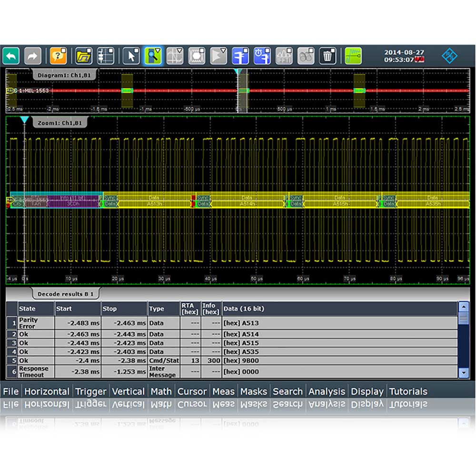Open the Analysis menu
Screen dimensions: 476x476
[x=327, y=391]
